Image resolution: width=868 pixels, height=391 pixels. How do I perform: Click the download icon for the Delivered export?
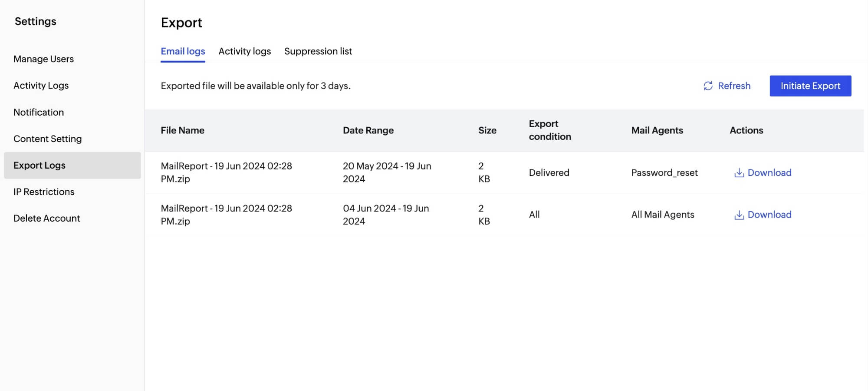coord(739,172)
